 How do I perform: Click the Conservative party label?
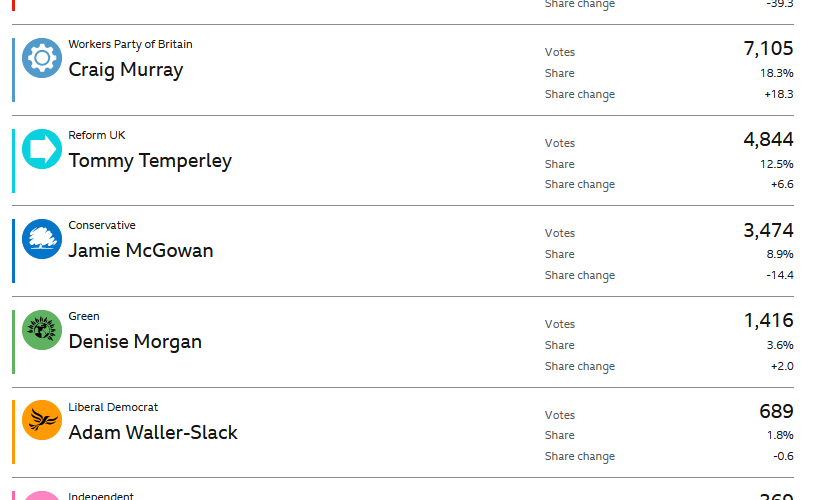102,225
